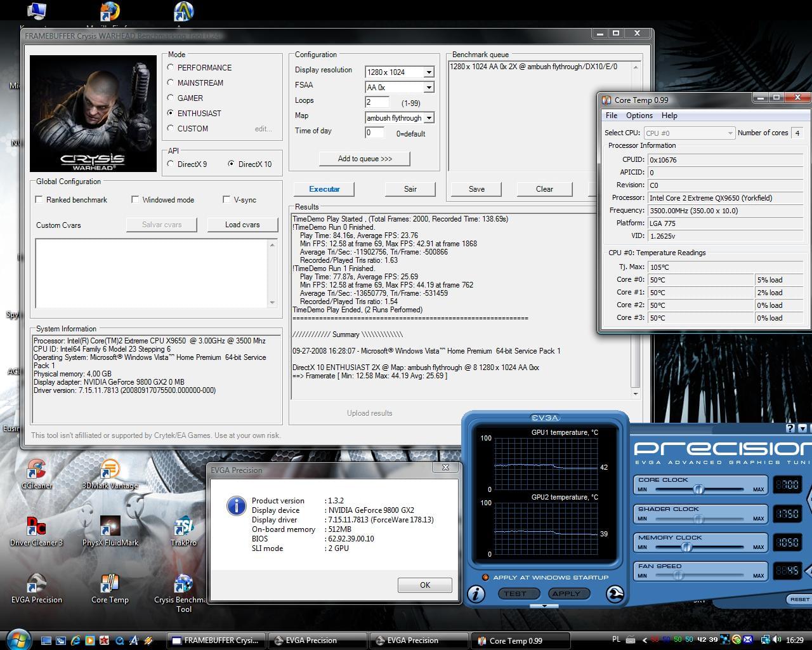The width and height of the screenshot is (812, 650).
Task: Open Select CPU dropdown in Core Temp
Action: [689, 133]
